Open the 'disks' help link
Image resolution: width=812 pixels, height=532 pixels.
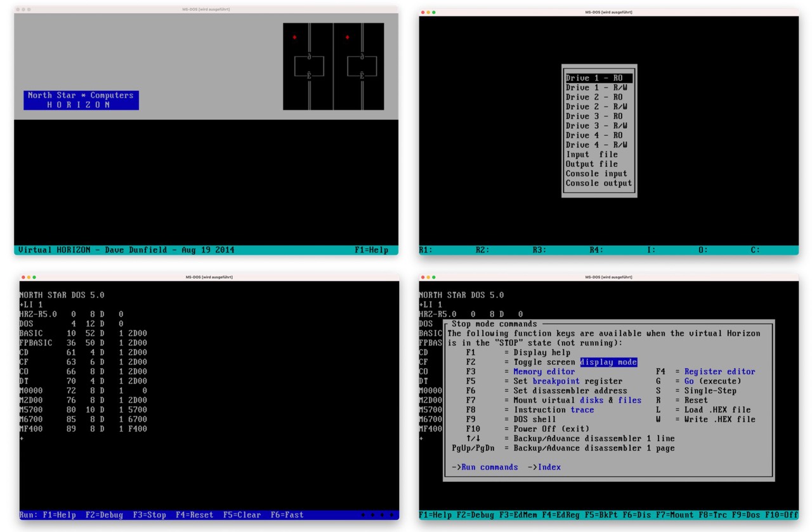click(x=592, y=400)
